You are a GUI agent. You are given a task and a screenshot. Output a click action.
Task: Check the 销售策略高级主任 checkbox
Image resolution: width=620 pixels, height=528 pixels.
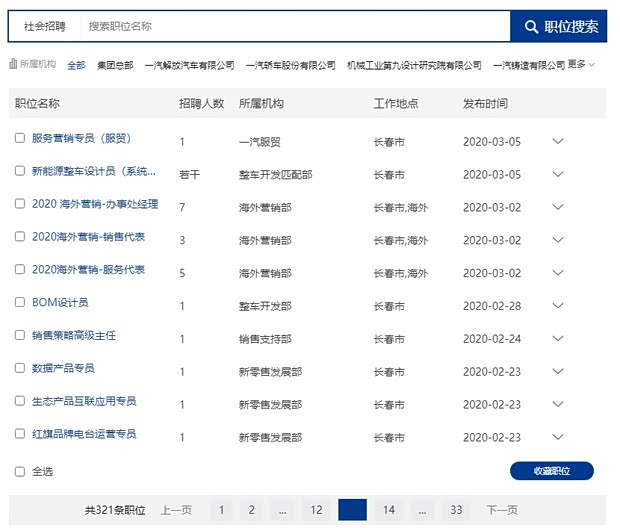point(20,335)
